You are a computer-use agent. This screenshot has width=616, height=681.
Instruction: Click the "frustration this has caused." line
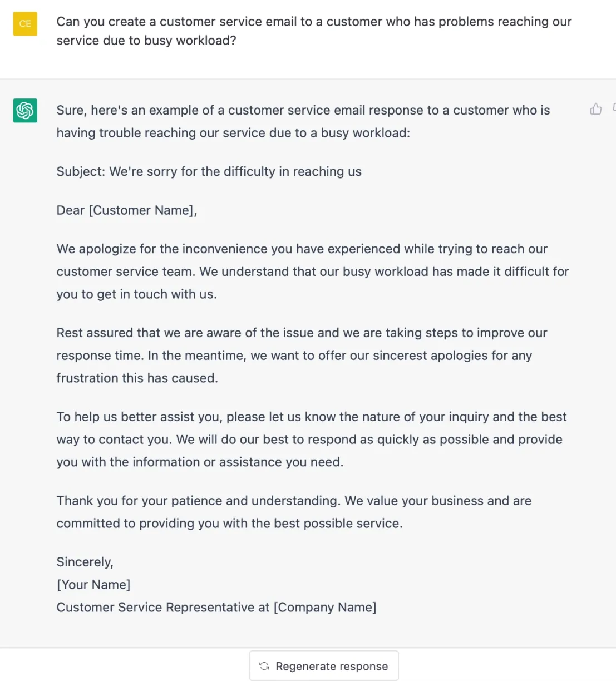(x=137, y=378)
